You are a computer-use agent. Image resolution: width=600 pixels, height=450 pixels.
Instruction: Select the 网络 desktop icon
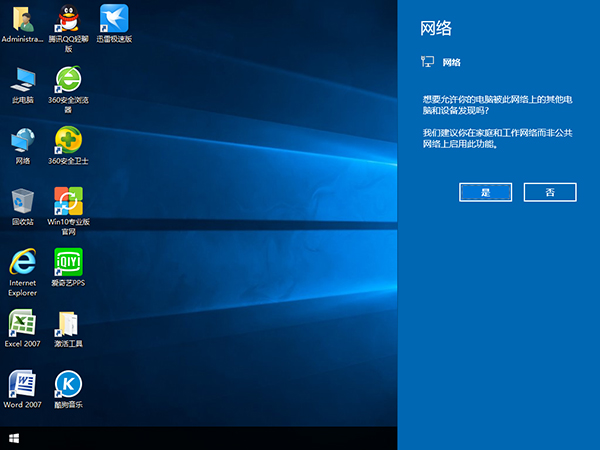[22, 141]
